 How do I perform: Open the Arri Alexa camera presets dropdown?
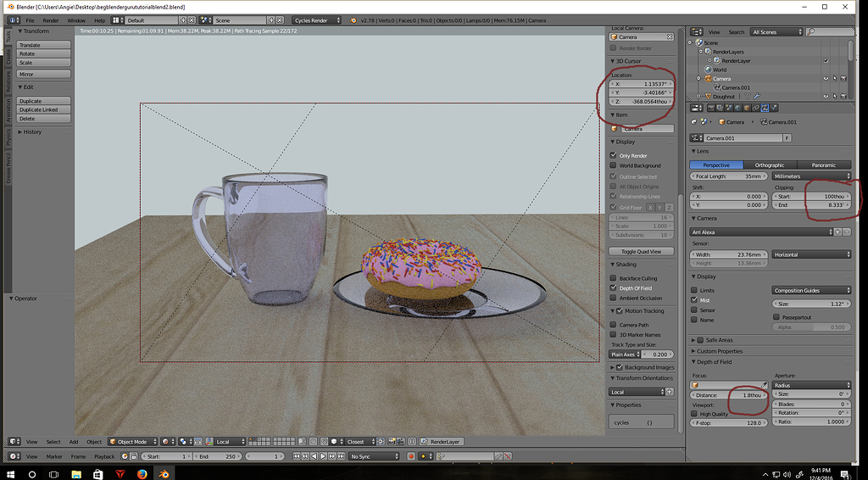(761, 232)
